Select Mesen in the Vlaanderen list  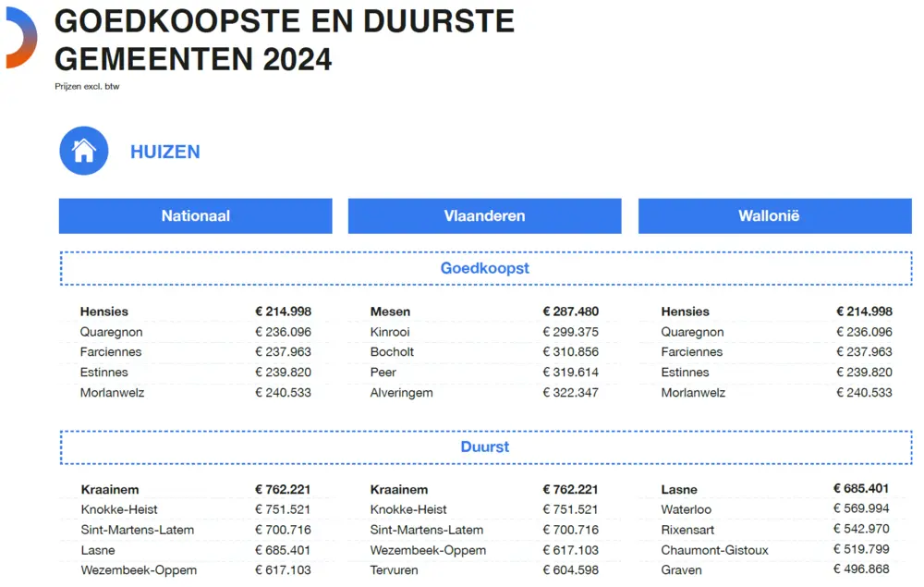point(388,312)
